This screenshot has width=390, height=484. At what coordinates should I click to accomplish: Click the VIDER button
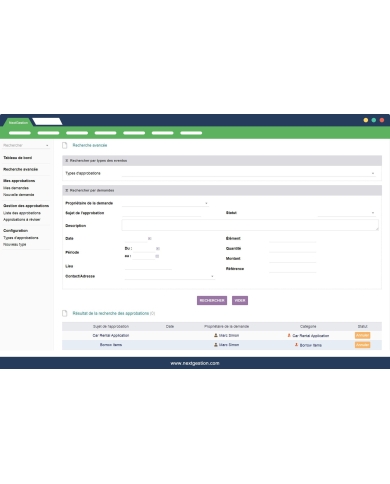240,300
